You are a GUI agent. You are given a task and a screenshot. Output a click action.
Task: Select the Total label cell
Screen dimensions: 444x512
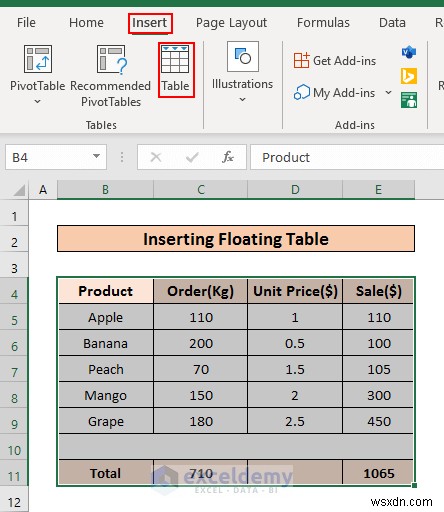(x=106, y=473)
